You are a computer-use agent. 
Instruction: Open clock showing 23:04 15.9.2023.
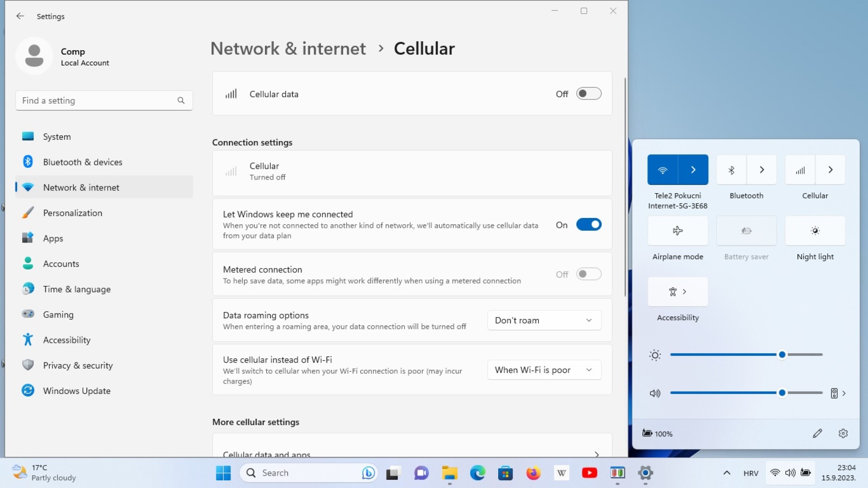point(839,473)
